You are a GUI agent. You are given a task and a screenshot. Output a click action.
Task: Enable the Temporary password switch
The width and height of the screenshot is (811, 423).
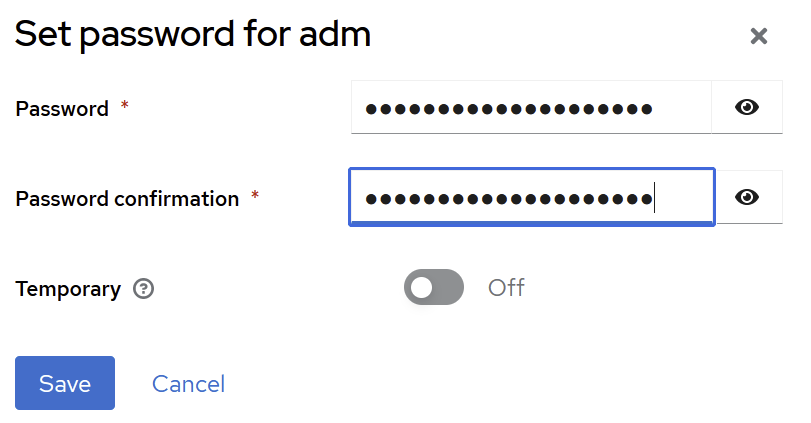click(434, 288)
